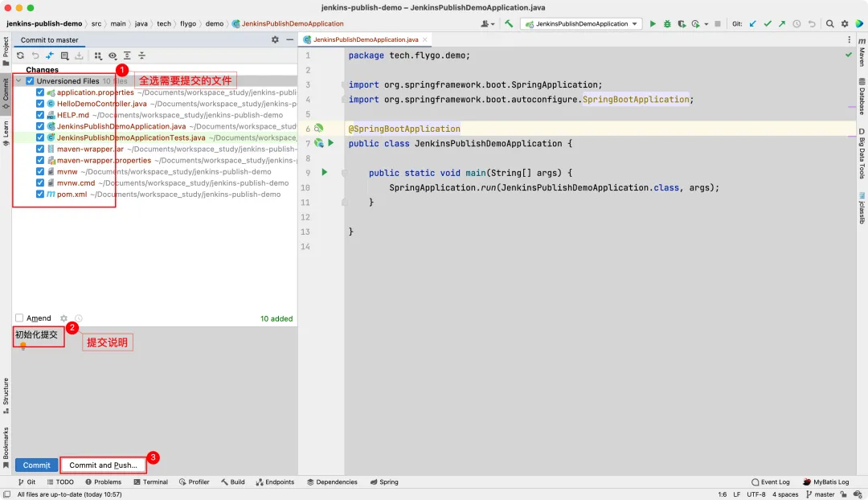
Task: Click the Expand All icon in commit toolbar
Action: coord(127,55)
